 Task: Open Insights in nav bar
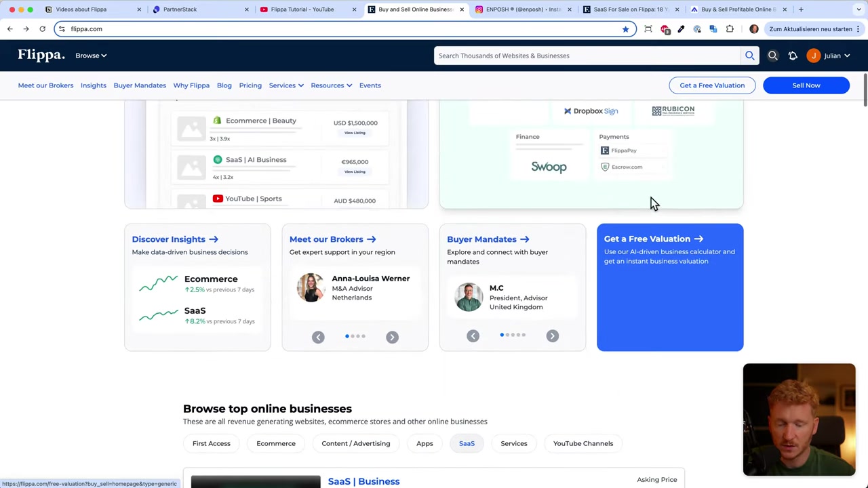(94, 85)
